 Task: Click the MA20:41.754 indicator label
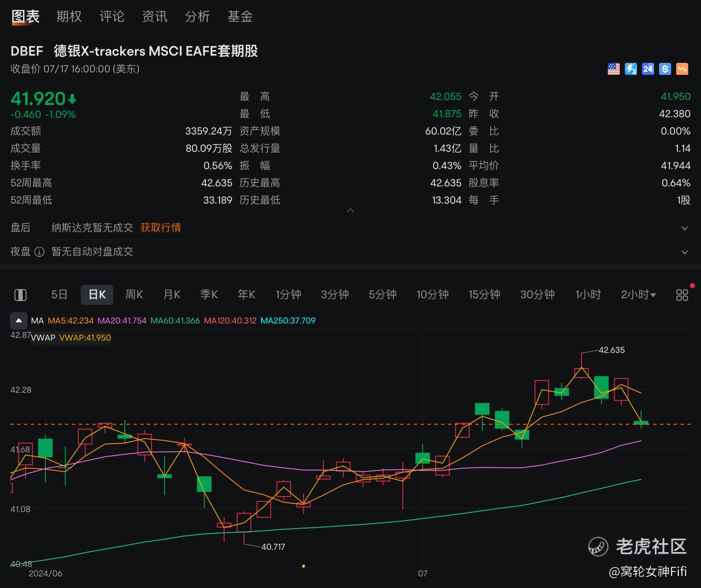[122, 321]
